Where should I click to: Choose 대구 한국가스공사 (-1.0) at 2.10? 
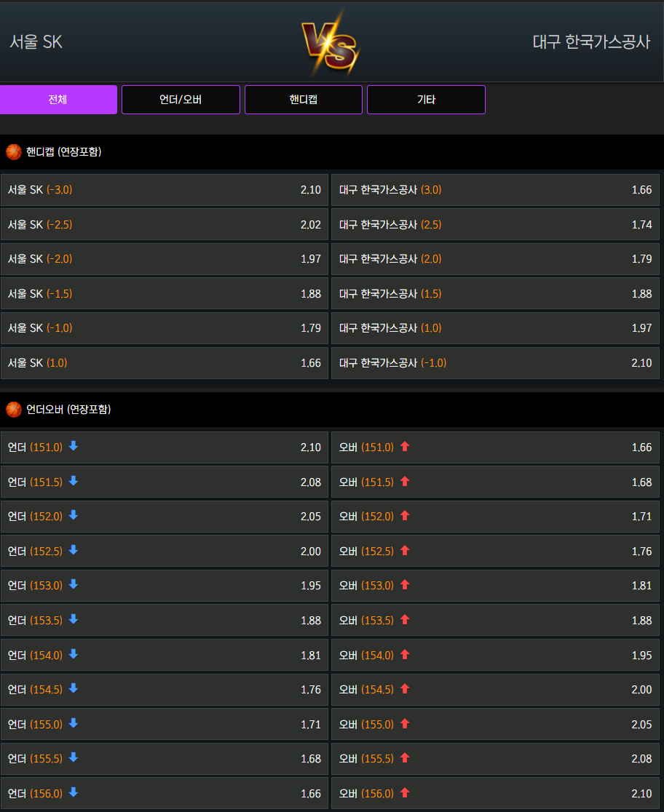495,363
